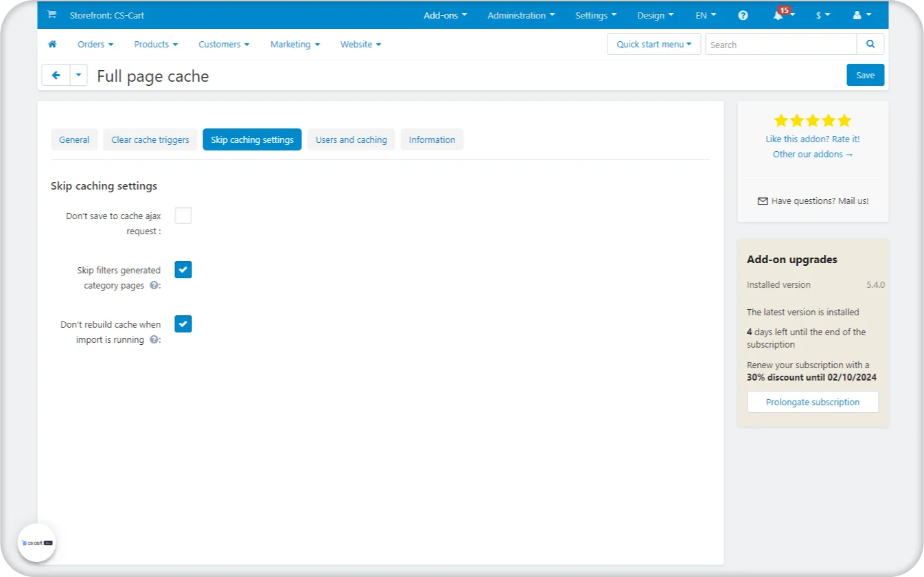Image resolution: width=924 pixels, height=577 pixels.
Task: Click the Skip caching settings section heading
Action: [x=104, y=185]
